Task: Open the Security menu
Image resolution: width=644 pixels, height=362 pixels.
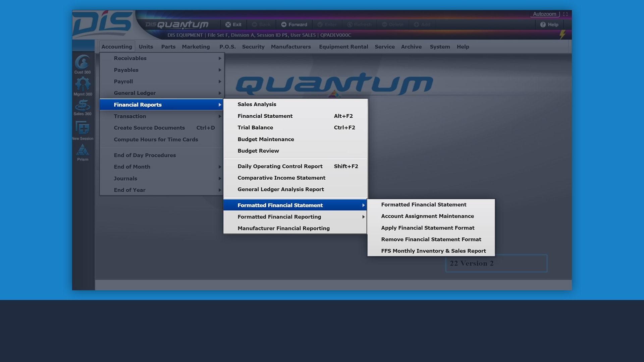Action: [253, 47]
